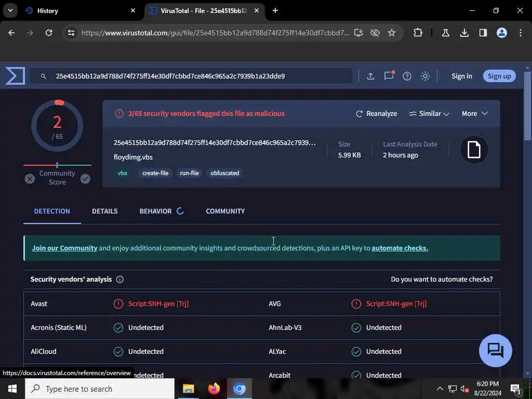
Task: Open the automate checks link
Action: (x=400, y=248)
